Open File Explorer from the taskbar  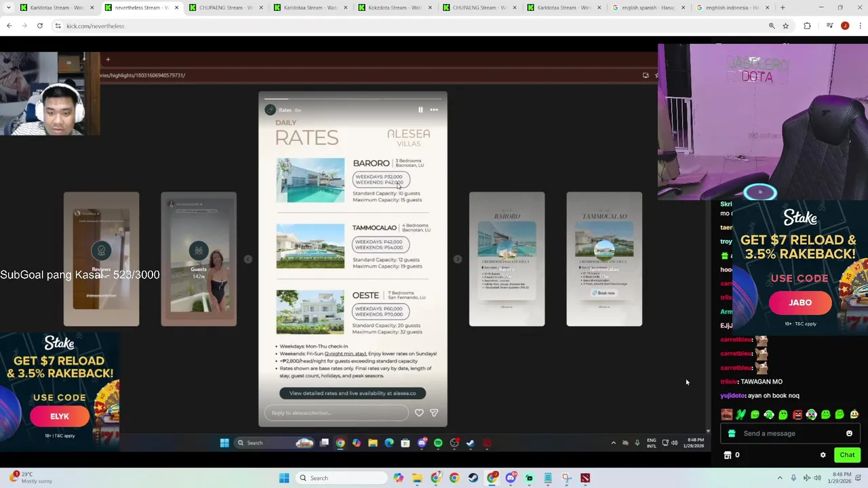[x=417, y=478]
